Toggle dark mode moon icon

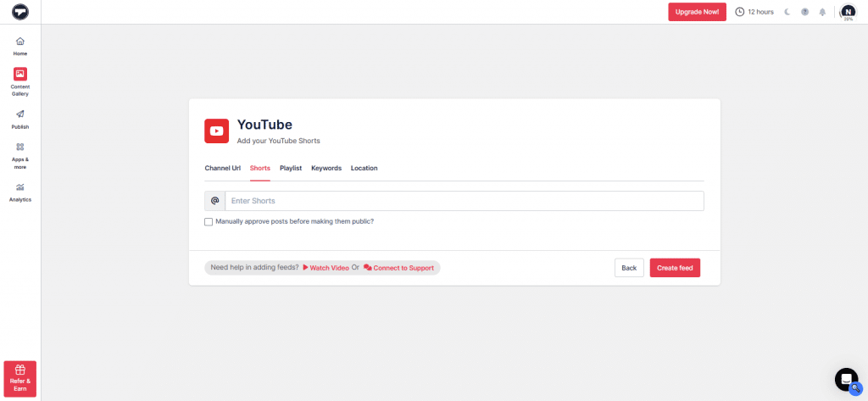pos(787,12)
